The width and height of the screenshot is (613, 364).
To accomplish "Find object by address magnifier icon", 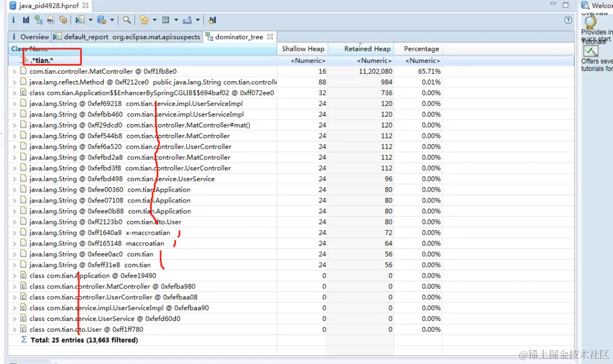I will [x=127, y=20].
